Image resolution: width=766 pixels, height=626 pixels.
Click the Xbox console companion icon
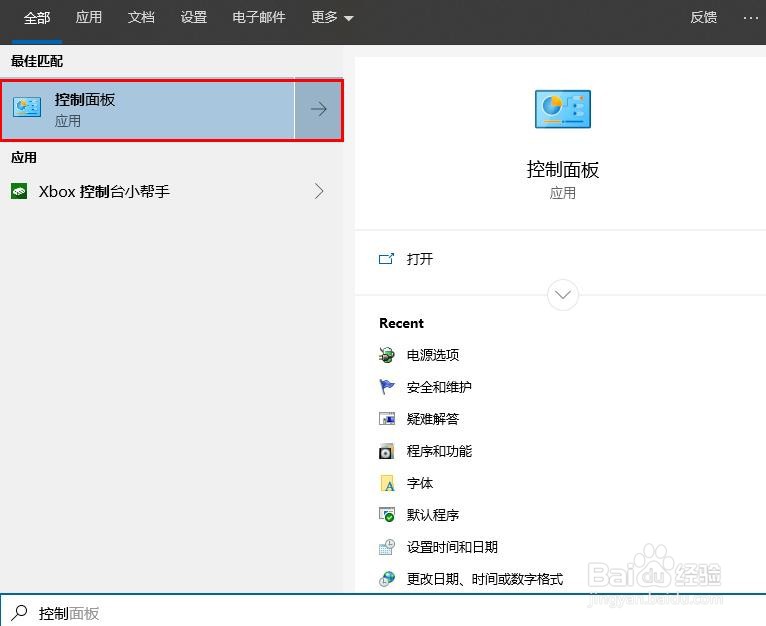click(19, 191)
